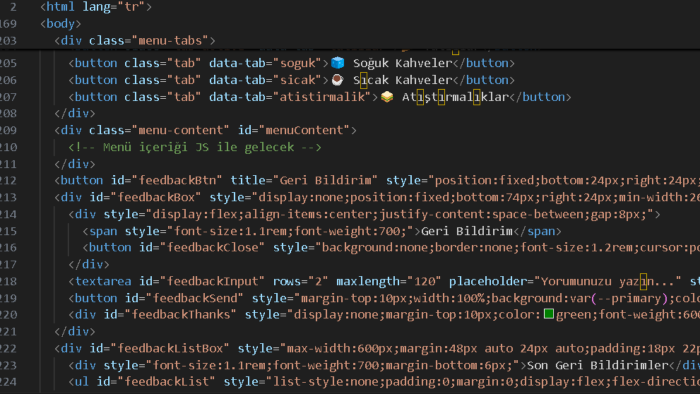Click the blue cube emoji before Soğuk Kahveler
The image size is (700, 394).
click(338, 63)
